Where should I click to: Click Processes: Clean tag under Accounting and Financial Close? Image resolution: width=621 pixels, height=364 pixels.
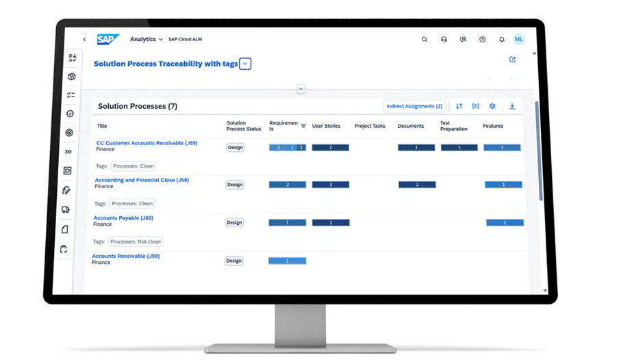coord(132,203)
